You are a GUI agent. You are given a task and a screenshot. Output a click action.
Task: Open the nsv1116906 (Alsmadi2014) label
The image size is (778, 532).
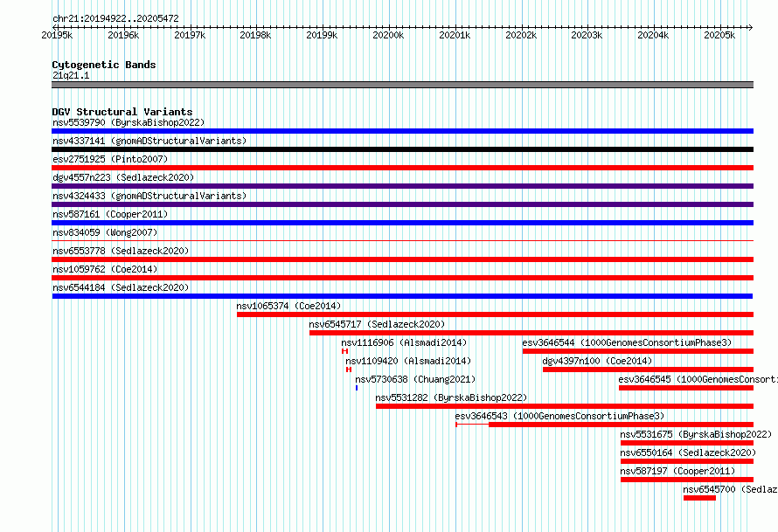pos(404,342)
